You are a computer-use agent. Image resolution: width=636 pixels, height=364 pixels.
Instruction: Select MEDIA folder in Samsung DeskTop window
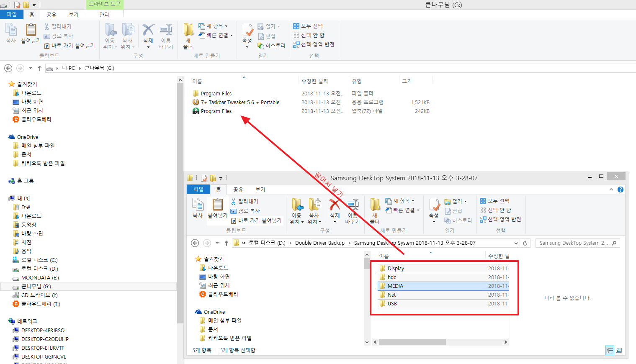click(444, 286)
